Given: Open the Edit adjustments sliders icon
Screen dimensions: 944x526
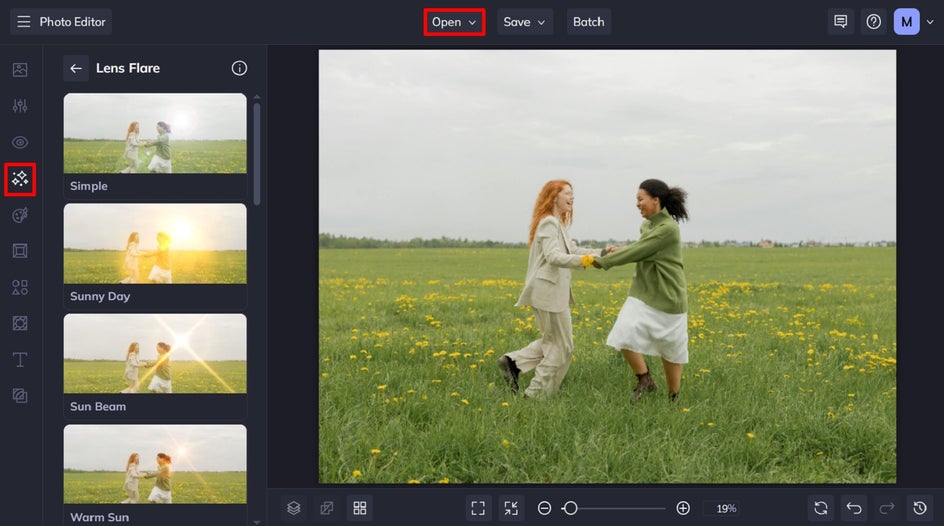Looking at the screenshot, I should pos(20,106).
